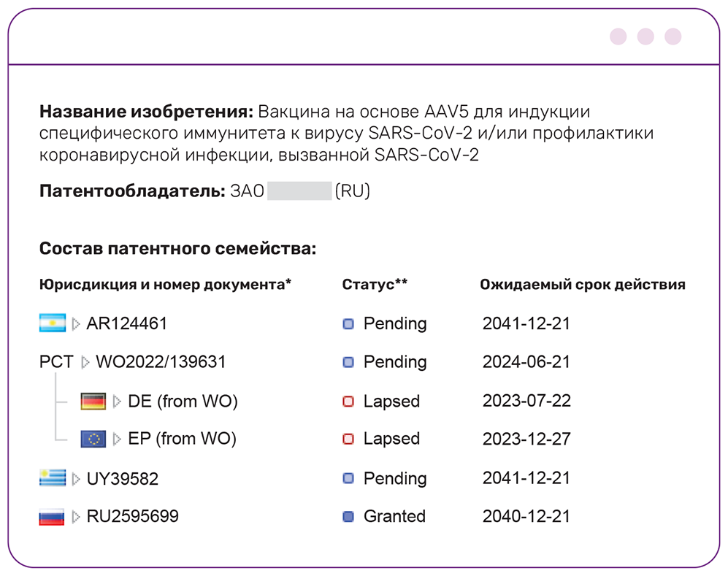Viewport: 728px width, 576px height.
Task: Click the Argentina flag icon
Action: pyautogui.click(x=52, y=323)
